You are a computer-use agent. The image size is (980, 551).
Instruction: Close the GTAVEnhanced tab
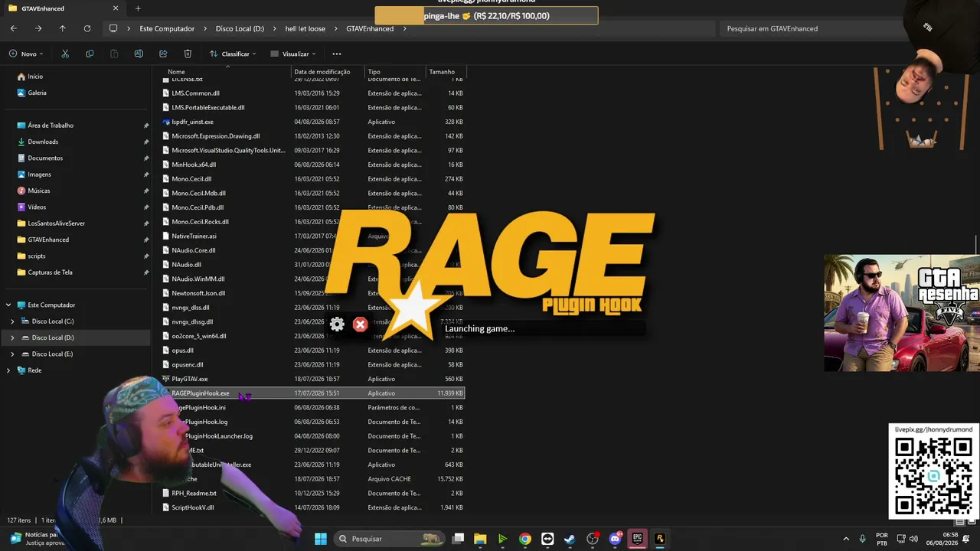(x=116, y=8)
